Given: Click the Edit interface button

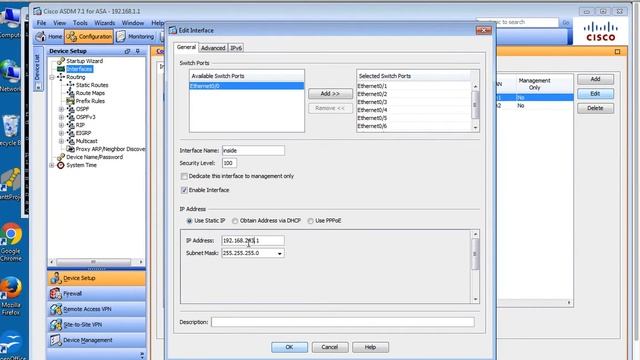Looking at the screenshot, I should click(596, 93).
